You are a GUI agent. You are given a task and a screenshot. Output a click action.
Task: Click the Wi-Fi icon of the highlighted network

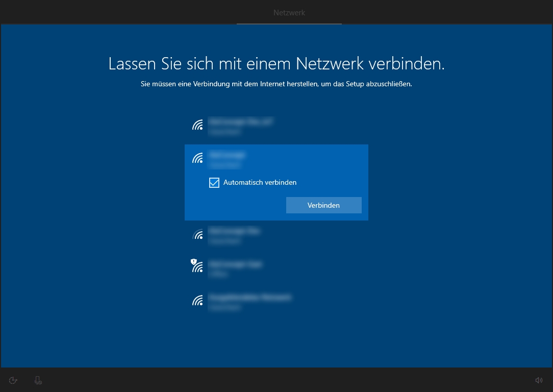[197, 158]
